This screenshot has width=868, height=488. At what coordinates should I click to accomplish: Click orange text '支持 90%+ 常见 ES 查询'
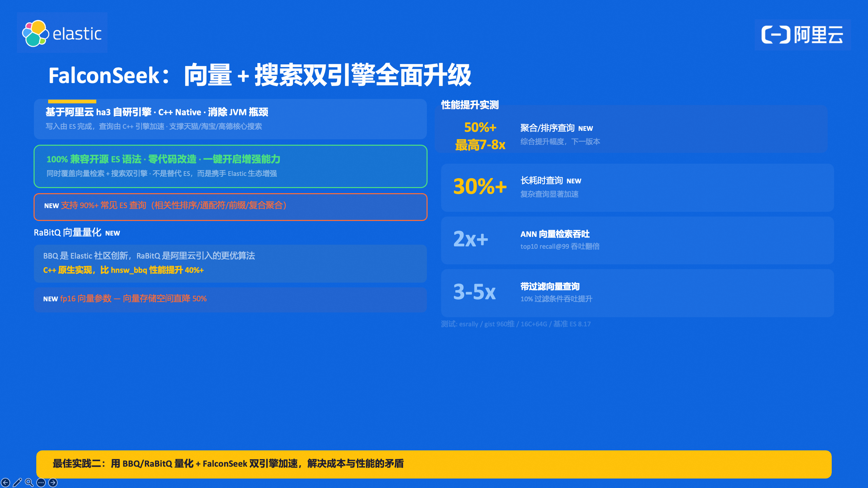103,205
